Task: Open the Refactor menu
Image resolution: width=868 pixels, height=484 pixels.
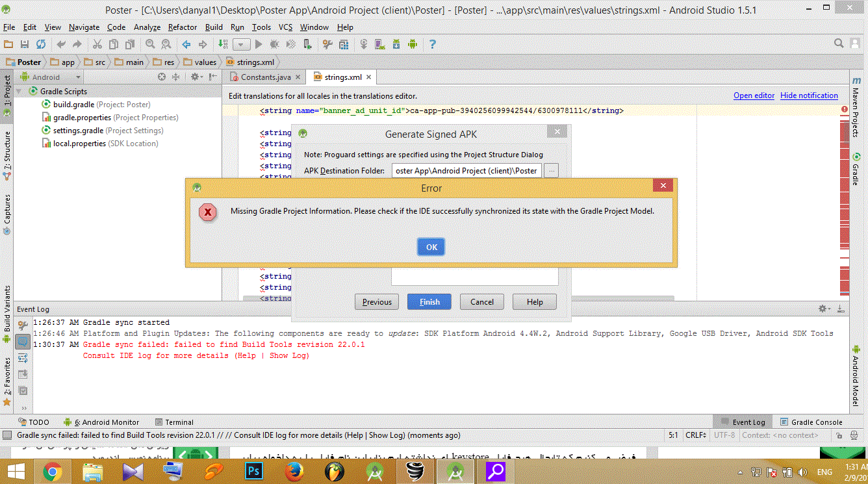Action: click(x=182, y=27)
